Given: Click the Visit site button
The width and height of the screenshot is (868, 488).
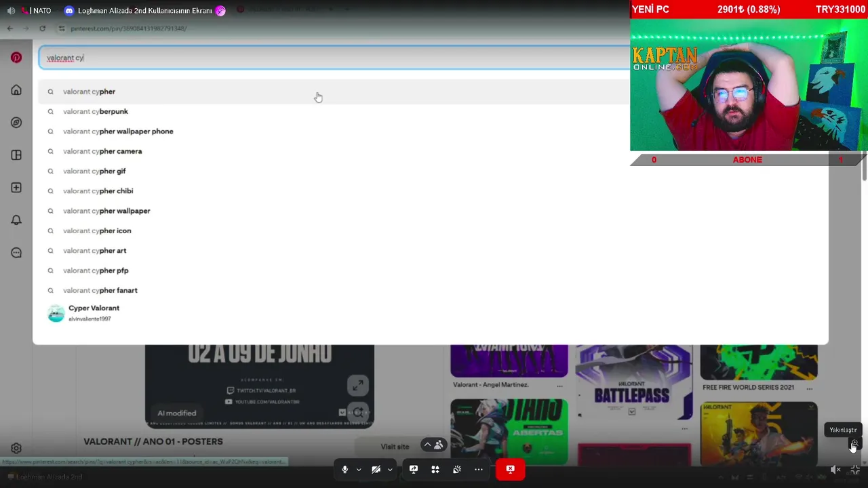Looking at the screenshot, I should pyautogui.click(x=395, y=447).
